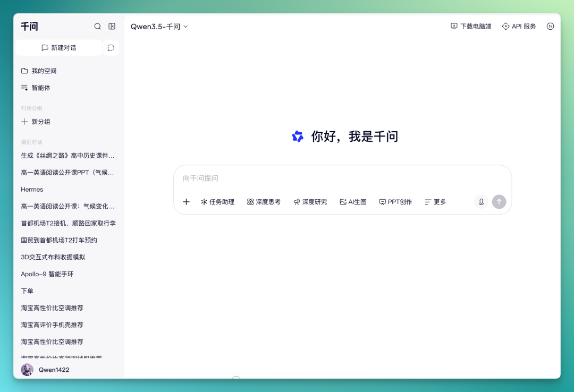This screenshot has height=392, width=574.
Task: Open chat 高一英语阅读公开课PPT
Action: (67, 173)
